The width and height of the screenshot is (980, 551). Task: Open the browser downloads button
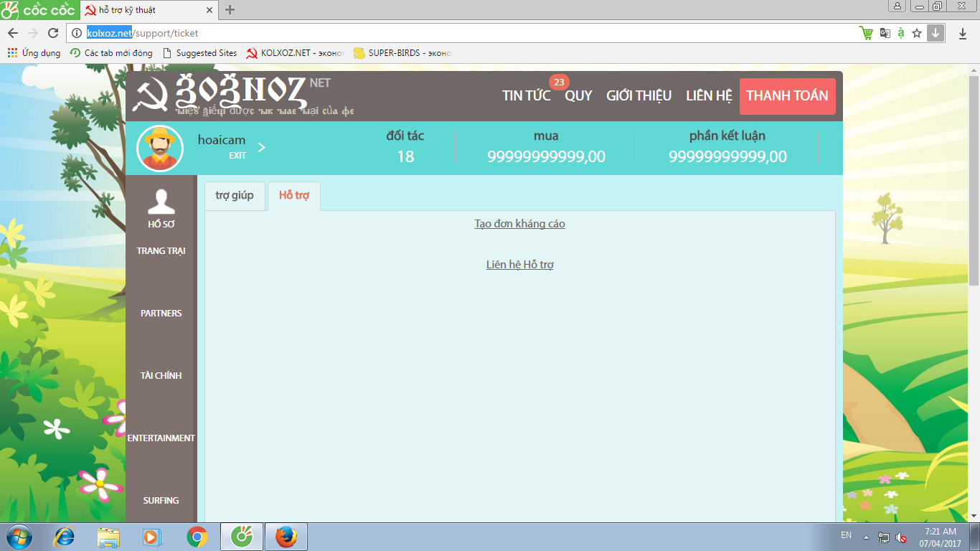(963, 33)
